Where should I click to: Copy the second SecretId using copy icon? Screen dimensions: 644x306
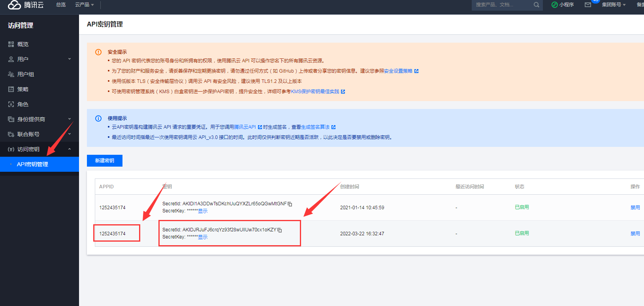pyautogui.click(x=280, y=230)
